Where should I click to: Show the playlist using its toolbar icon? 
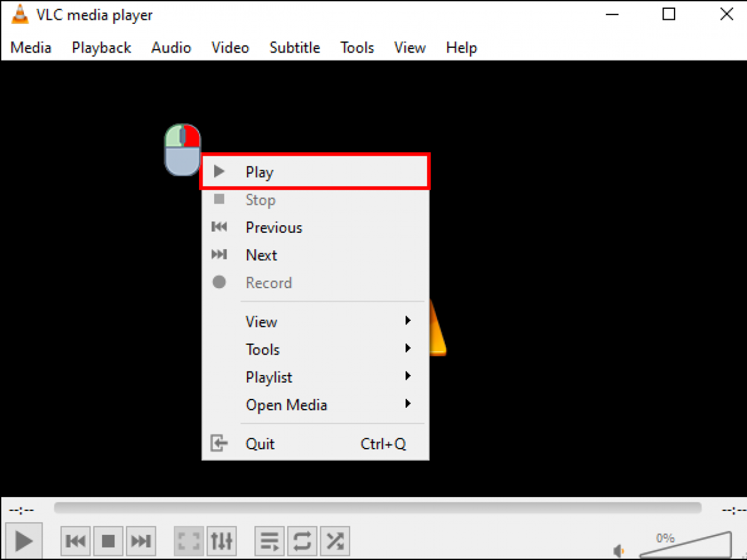coord(269,541)
